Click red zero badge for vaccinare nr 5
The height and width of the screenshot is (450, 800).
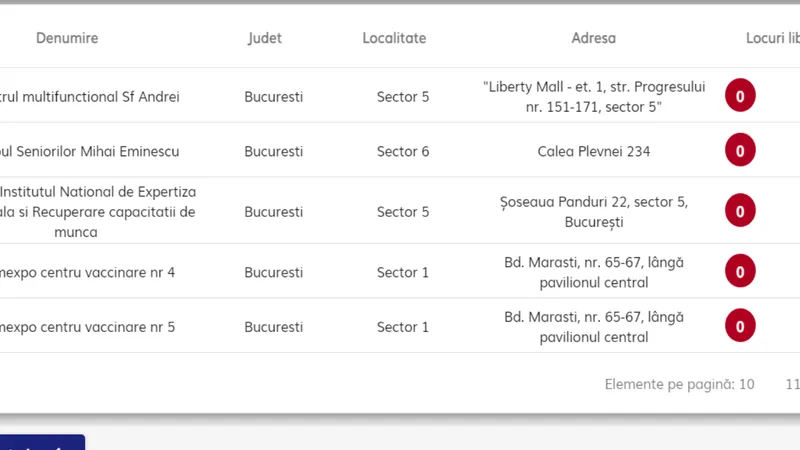(740, 326)
